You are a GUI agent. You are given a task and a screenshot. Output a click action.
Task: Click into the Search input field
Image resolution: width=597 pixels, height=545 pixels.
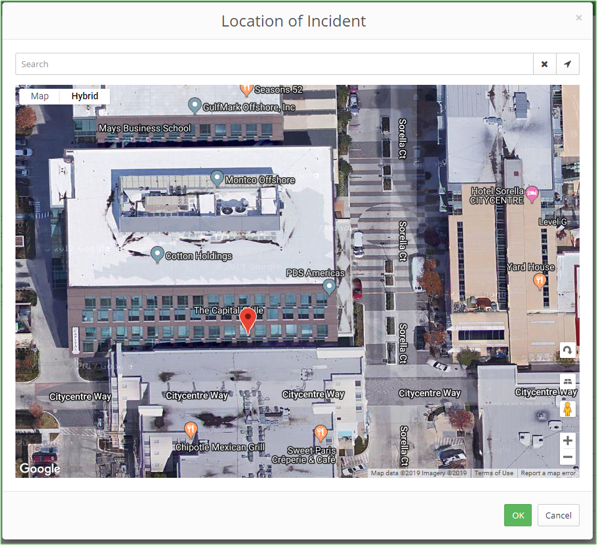[274, 64]
